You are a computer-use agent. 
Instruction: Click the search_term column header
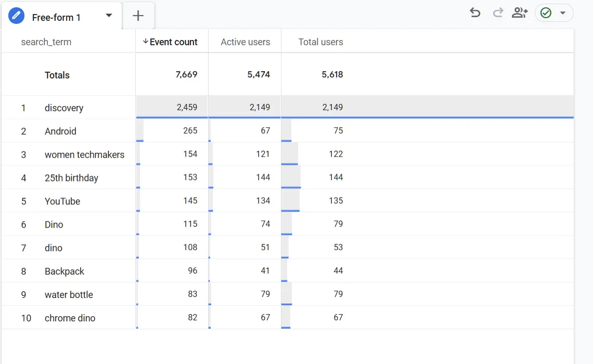46,42
